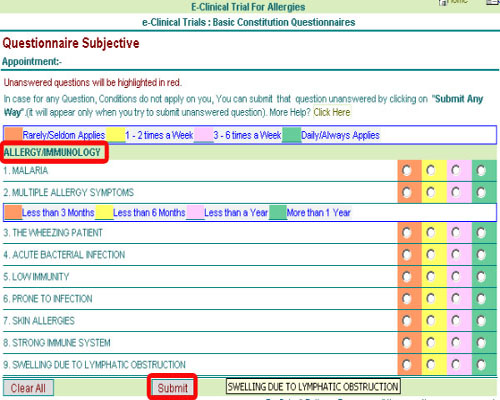Click the orange Rarely/Seldom Applies legend swatch

click(14, 135)
